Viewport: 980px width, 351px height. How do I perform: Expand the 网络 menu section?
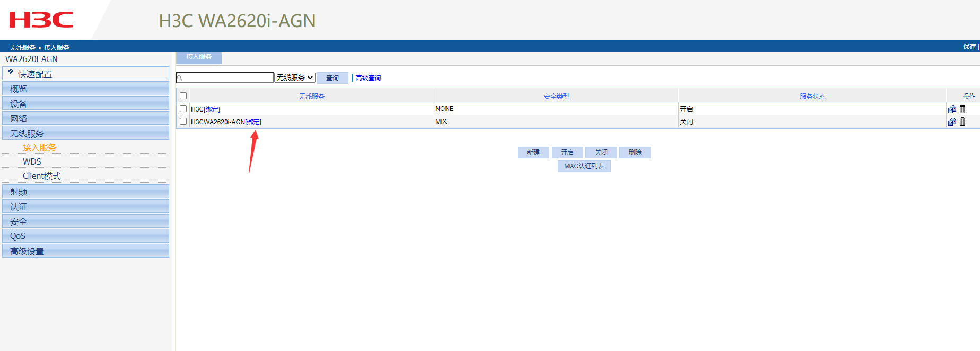click(85, 118)
